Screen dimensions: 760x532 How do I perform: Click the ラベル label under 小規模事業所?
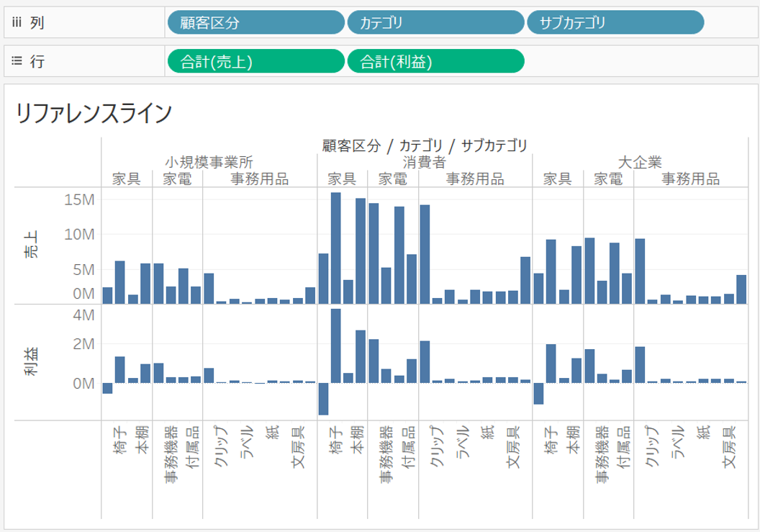[247, 442]
